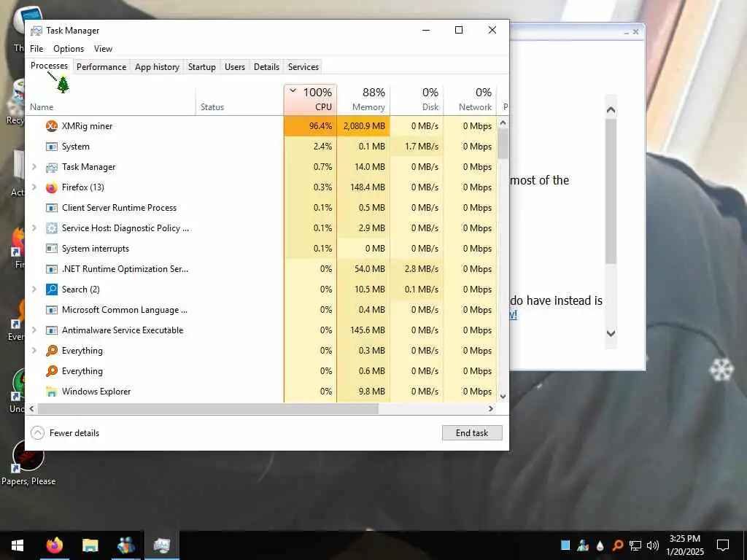Image resolution: width=747 pixels, height=560 pixels.
Task: Click the Task Manager process row icon
Action: [x=52, y=167]
